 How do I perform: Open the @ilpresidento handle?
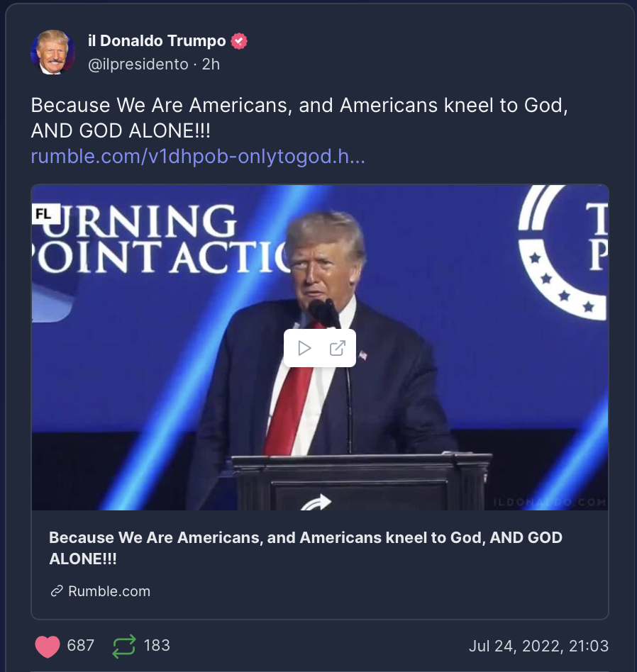pyautogui.click(x=138, y=65)
